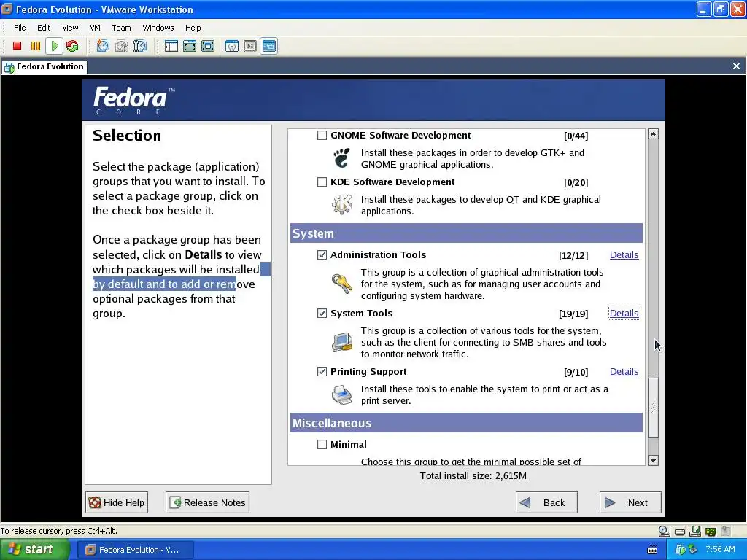
Task: Check the KDE Software Development checkbox
Action: pyautogui.click(x=322, y=182)
